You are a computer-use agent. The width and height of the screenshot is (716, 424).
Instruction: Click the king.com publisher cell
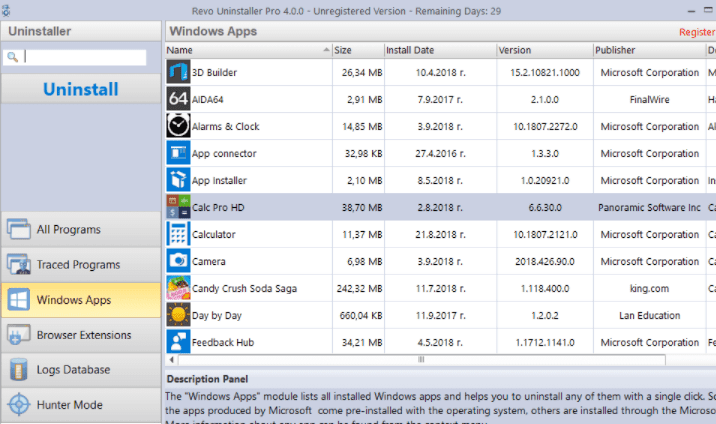(649, 288)
